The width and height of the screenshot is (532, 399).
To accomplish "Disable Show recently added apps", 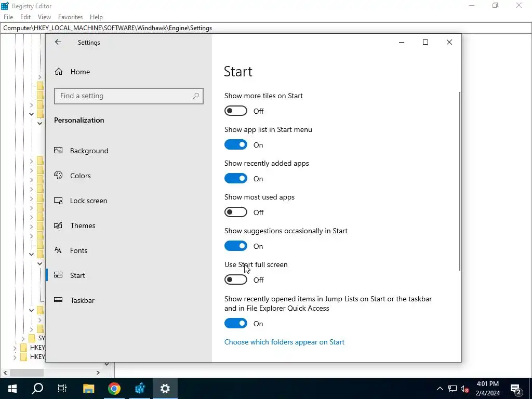I will [x=236, y=179].
